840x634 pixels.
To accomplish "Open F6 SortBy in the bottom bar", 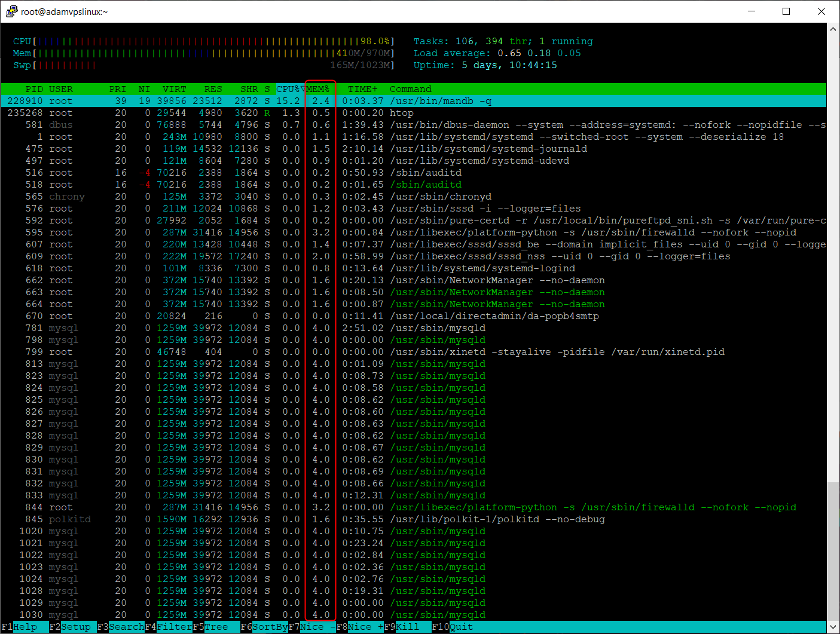I will click(264, 627).
